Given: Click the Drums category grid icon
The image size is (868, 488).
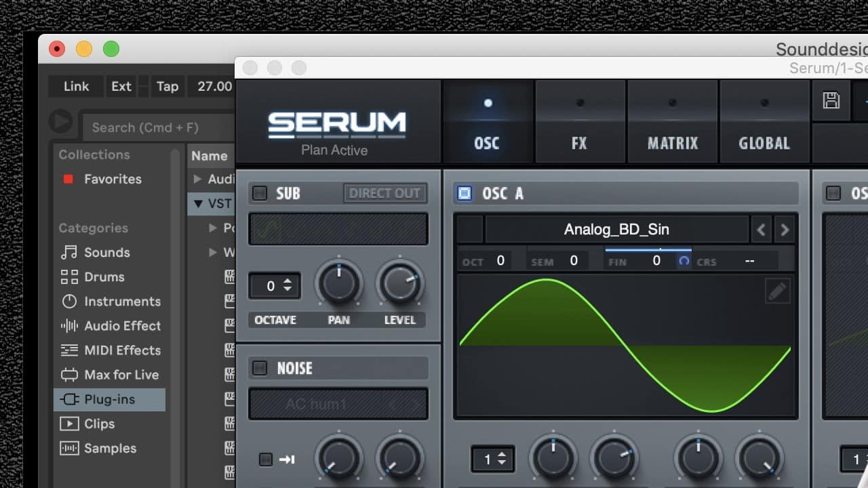Looking at the screenshot, I should click(x=69, y=277).
